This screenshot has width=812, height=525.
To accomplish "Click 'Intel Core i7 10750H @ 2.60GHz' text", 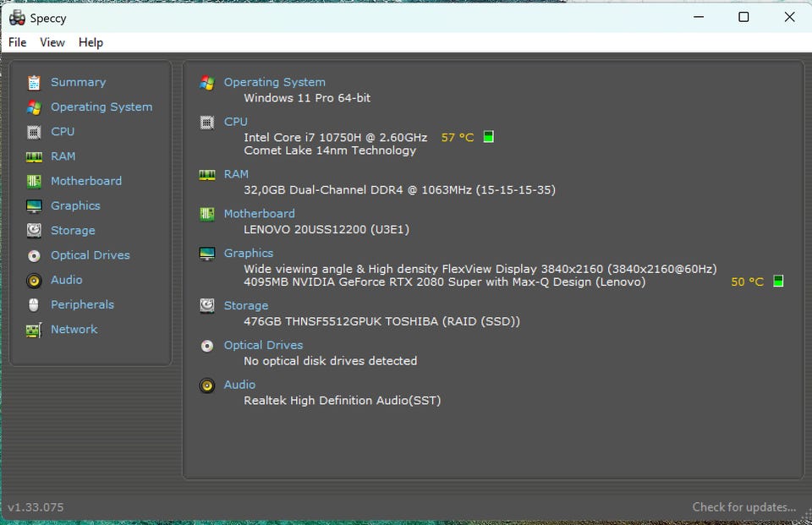I will (x=336, y=138).
